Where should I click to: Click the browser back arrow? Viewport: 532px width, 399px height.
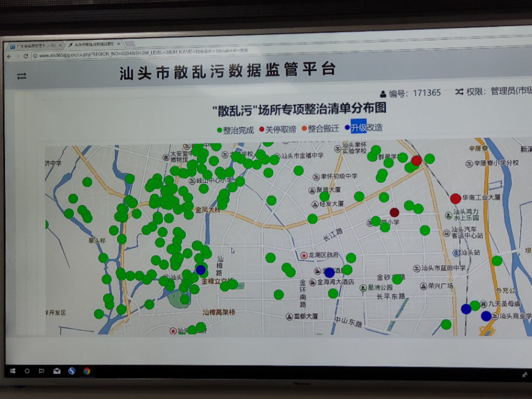tap(9, 57)
